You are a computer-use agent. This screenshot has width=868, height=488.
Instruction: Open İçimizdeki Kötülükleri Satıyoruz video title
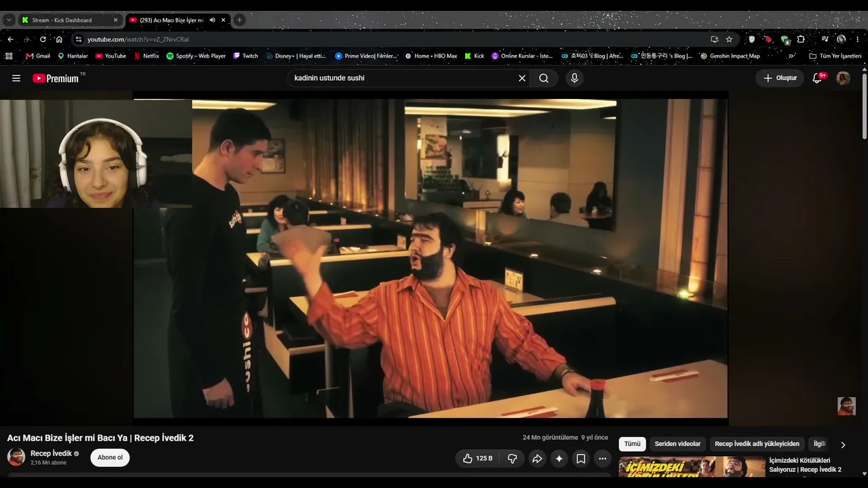[x=805, y=465]
